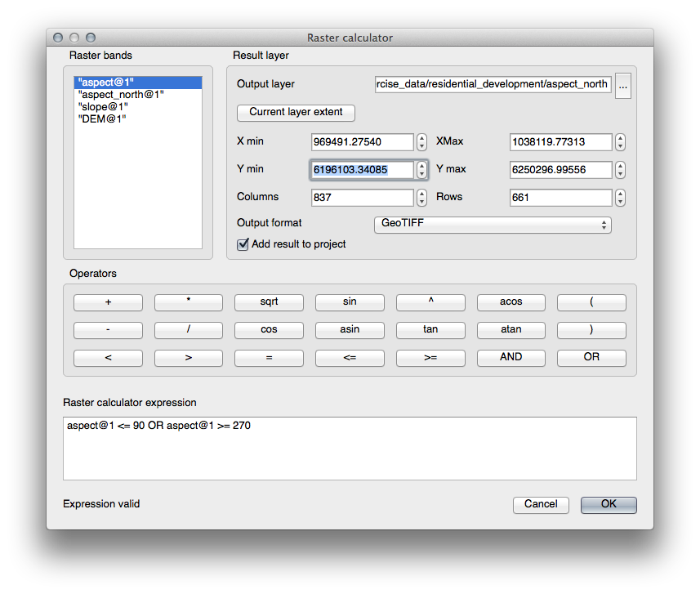Viewport: 700px width, 594px height.
Task: Click the Current layer extent button
Action: pyautogui.click(x=295, y=113)
